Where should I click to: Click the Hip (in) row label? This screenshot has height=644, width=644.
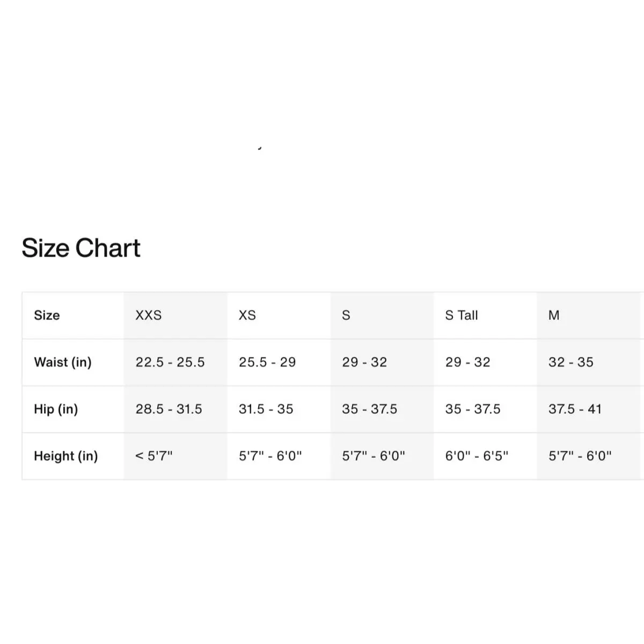(56, 409)
